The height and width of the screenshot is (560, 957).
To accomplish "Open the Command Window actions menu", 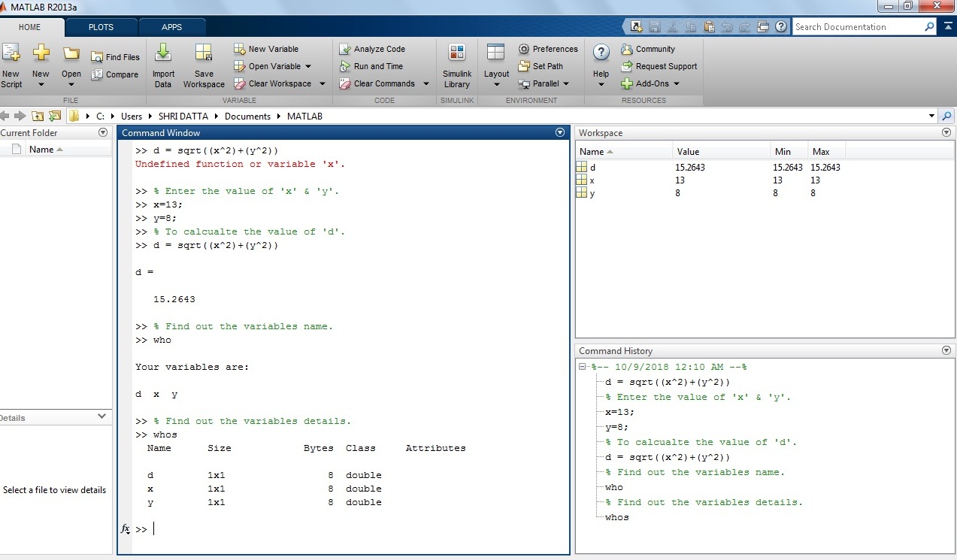I will click(559, 132).
